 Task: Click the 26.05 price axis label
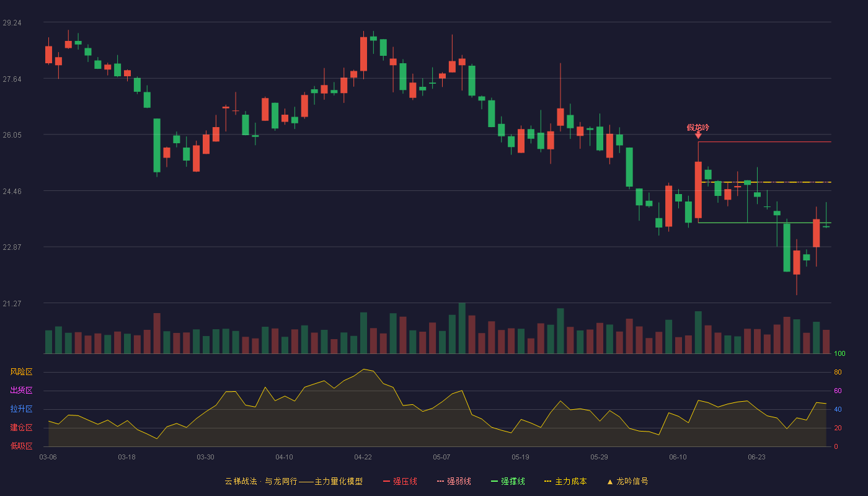click(x=12, y=135)
